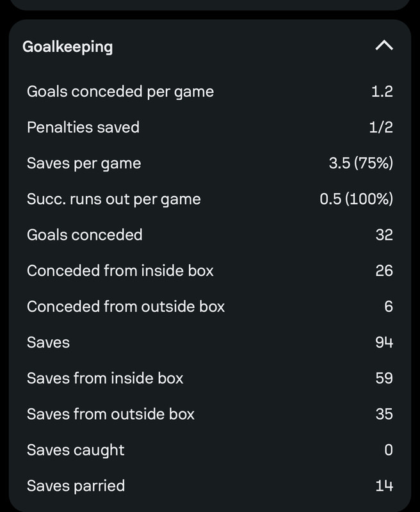The width and height of the screenshot is (420, 512).
Task: Click the 0.5 (100%) runs out value
Action: (x=357, y=199)
